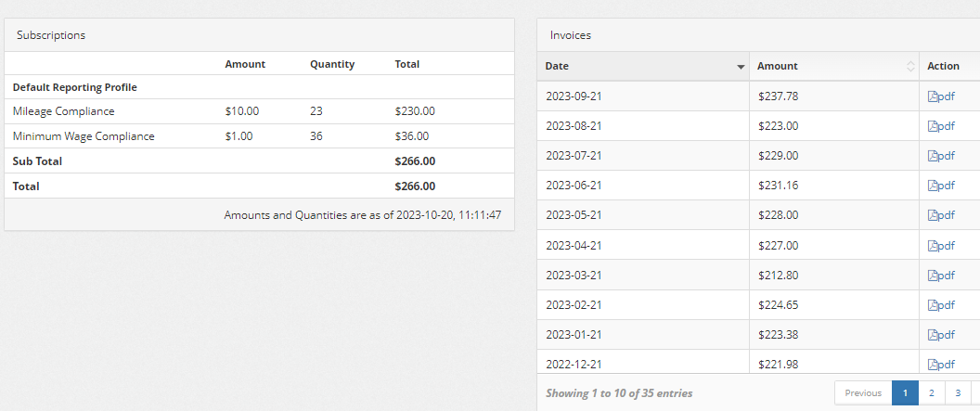Viewport: 980px width, 411px height.
Task: View pdf for 2023-03-21 invoice
Action: (941, 276)
